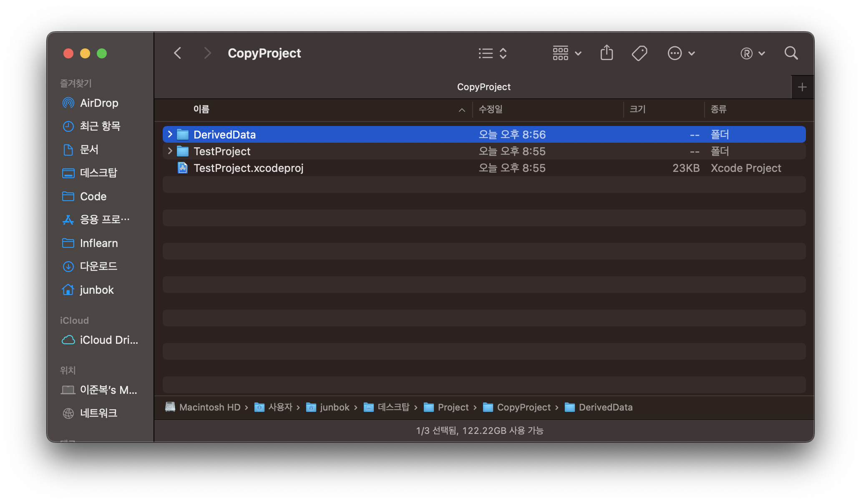Image resolution: width=861 pixels, height=504 pixels.
Task: Open the more actions ellipsis menu
Action: tap(681, 53)
